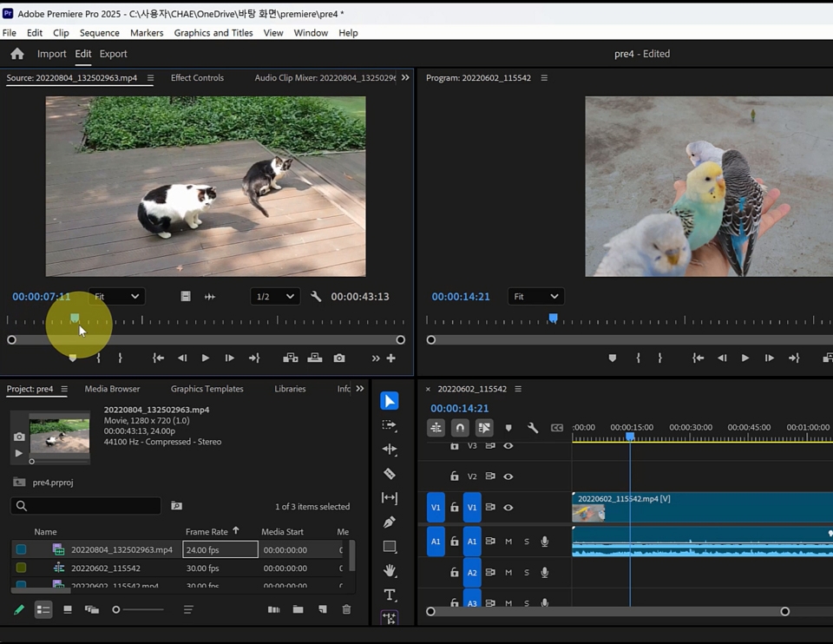The width and height of the screenshot is (833, 644).
Task: Select the Rectangle tool
Action: [390, 547]
